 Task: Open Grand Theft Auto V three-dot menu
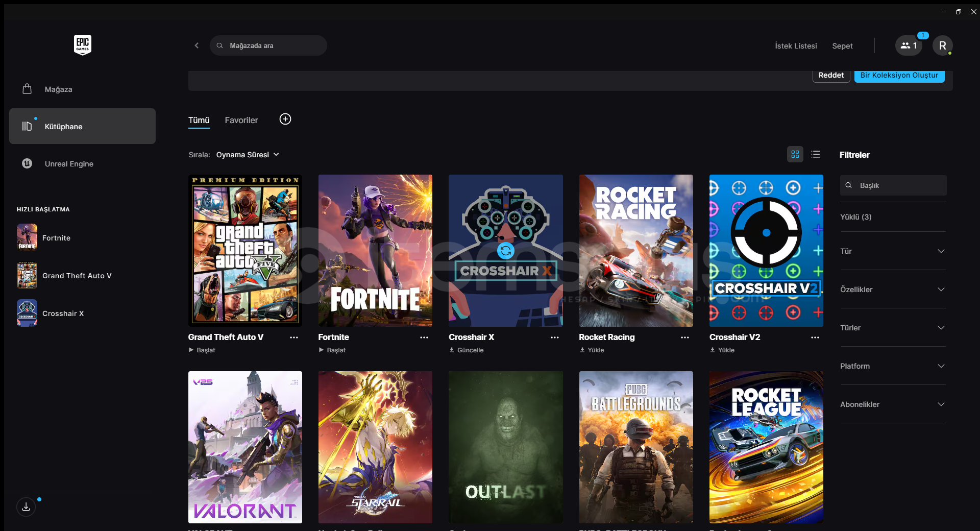pyautogui.click(x=294, y=337)
